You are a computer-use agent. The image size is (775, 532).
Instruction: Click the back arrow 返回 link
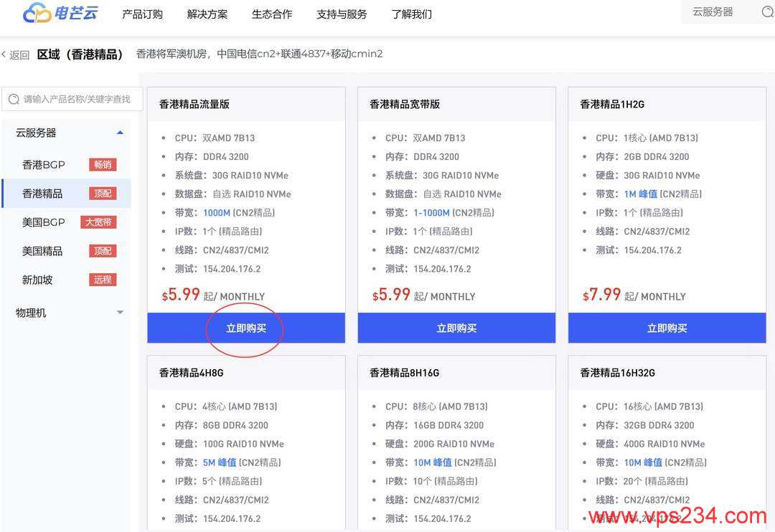[x=15, y=55]
